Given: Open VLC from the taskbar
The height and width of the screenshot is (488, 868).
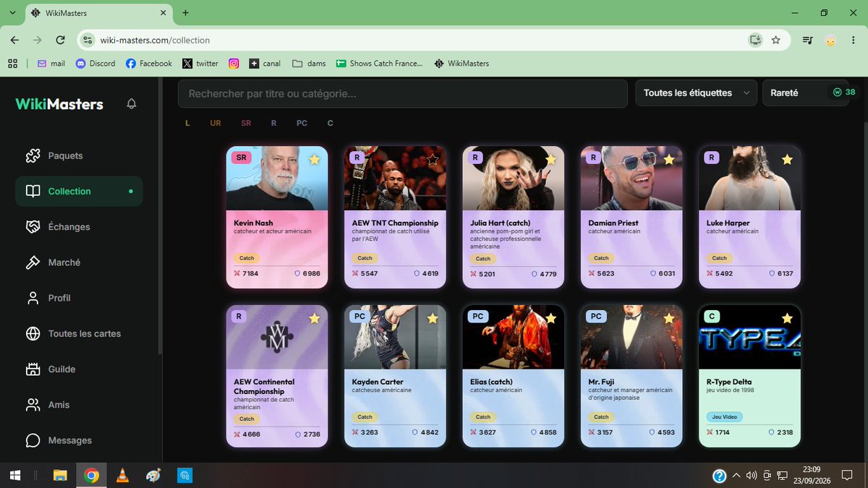Looking at the screenshot, I should [122, 475].
